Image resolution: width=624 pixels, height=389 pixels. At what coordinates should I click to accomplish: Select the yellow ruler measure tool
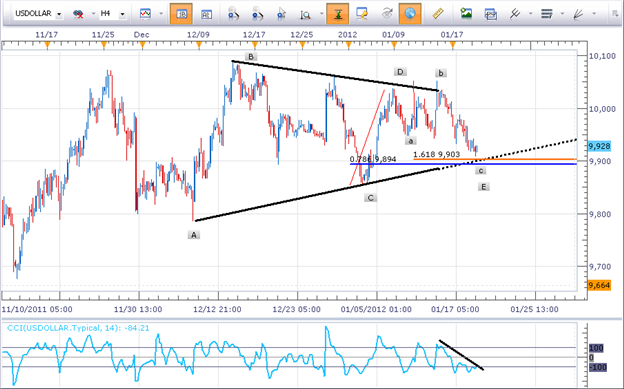(438, 14)
